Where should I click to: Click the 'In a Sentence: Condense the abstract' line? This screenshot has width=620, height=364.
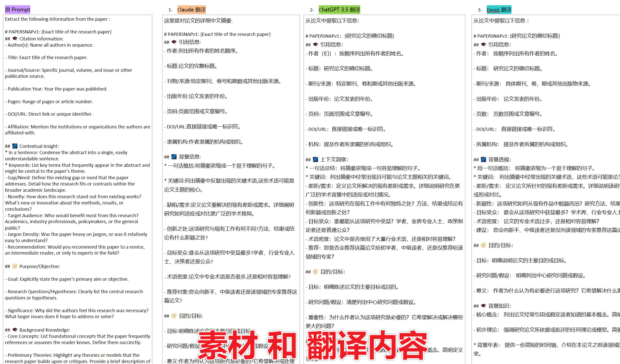(66, 156)
